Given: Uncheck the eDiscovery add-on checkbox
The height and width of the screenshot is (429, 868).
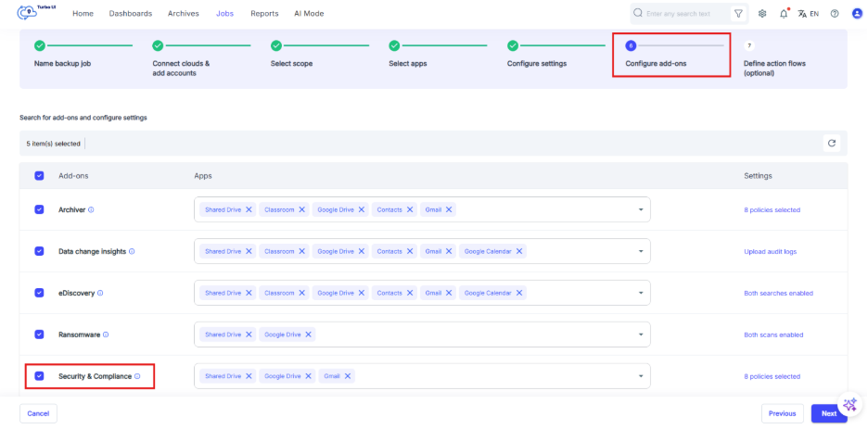Looking at the screenshot, I should click(39, 293).
